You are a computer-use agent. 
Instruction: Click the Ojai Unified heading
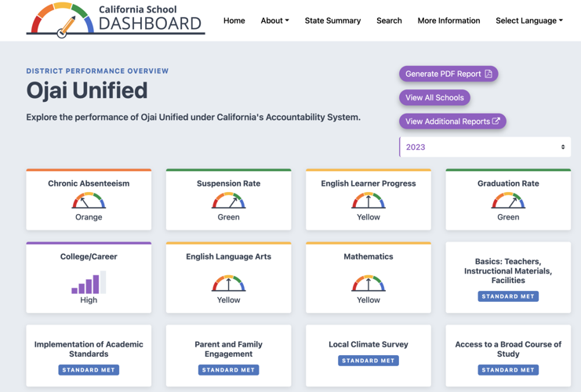pos(87,91)
